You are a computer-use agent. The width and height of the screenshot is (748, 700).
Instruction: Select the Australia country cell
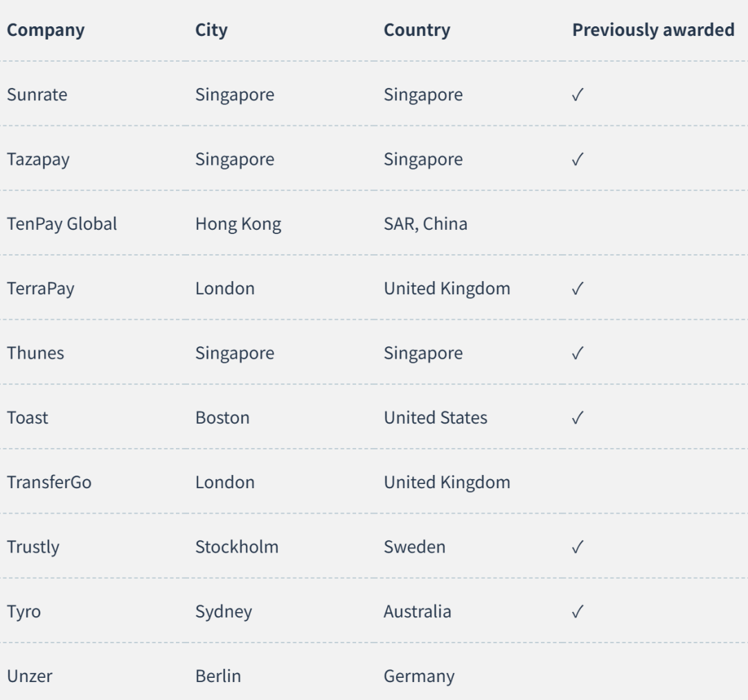[418, 611]
